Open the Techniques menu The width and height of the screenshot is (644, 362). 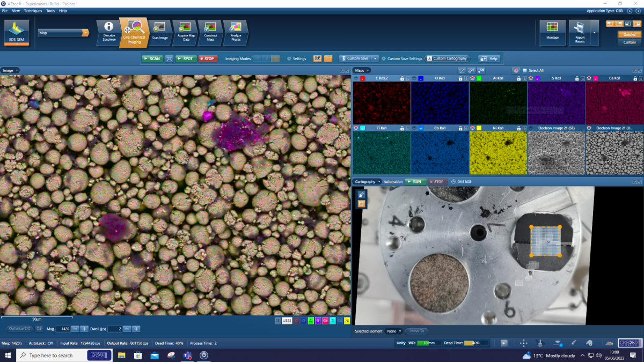pos(34,10)
